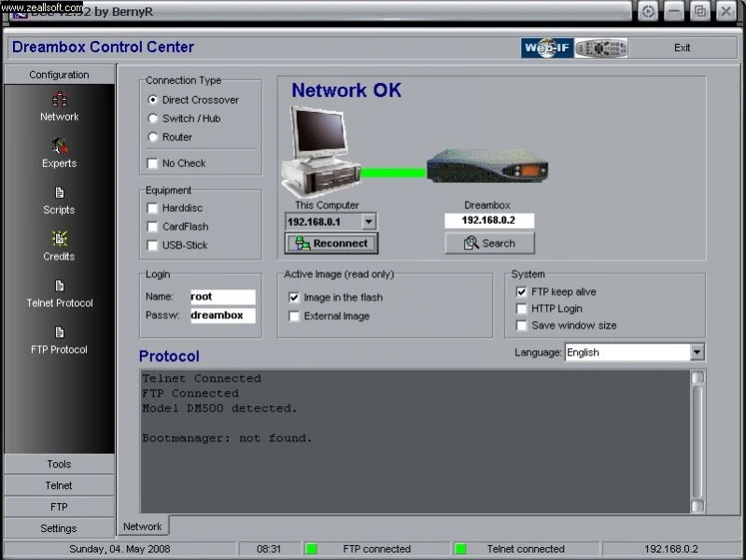Image resolution: width=746 pixels, height=560 pixels.
Task: Expand the Configuration sidebar section
Action: 59,75
